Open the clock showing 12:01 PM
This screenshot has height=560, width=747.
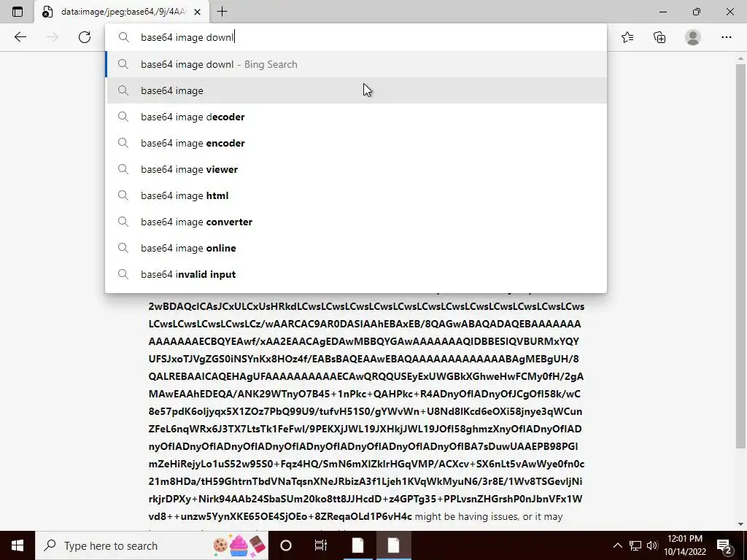pyautogui.click(x=685, y=545)
